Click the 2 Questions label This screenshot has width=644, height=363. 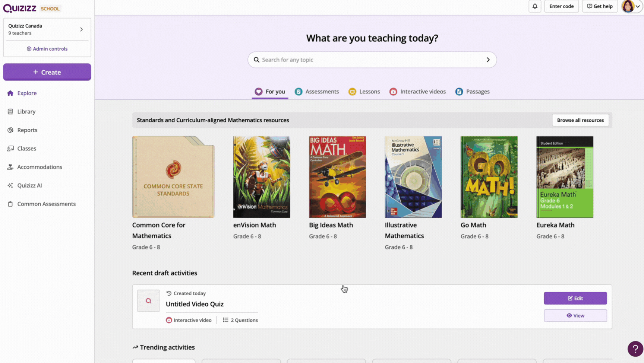click(240, 320)
